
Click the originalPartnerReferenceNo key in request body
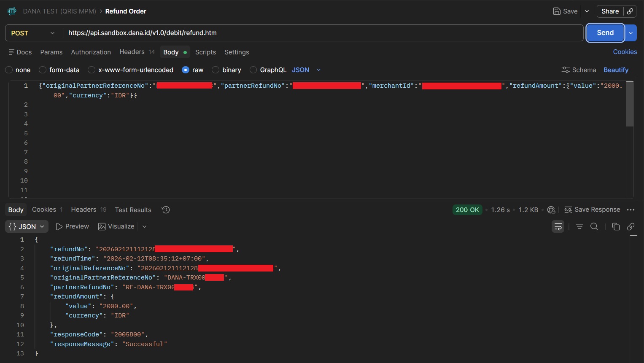[95, 86]
